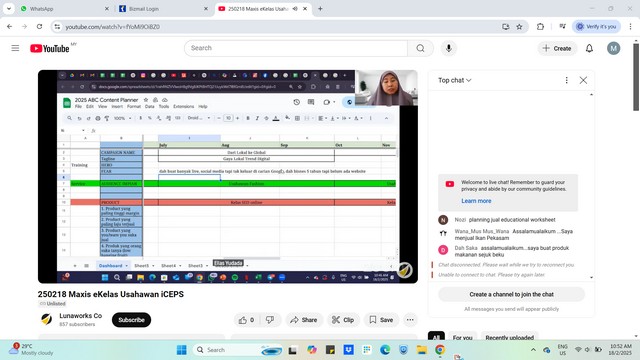Open the YouTube guide hamburger menu

point(15,48)
